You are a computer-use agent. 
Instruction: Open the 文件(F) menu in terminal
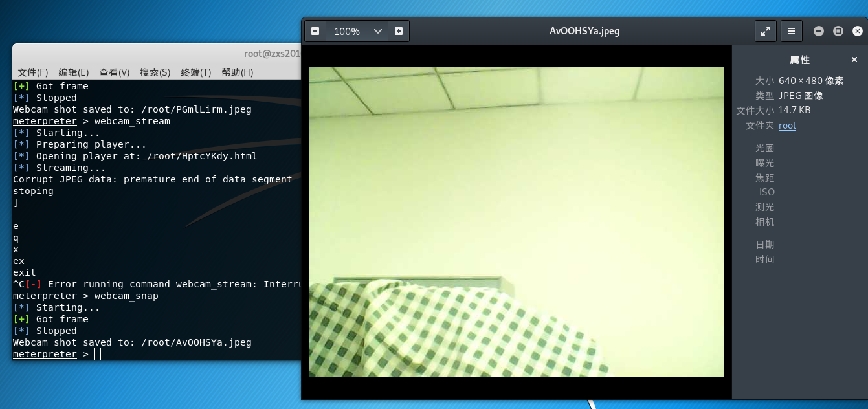(x=33, y=72)
